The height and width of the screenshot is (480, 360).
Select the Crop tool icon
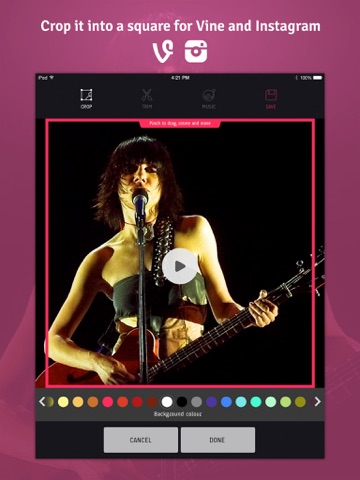86,95
